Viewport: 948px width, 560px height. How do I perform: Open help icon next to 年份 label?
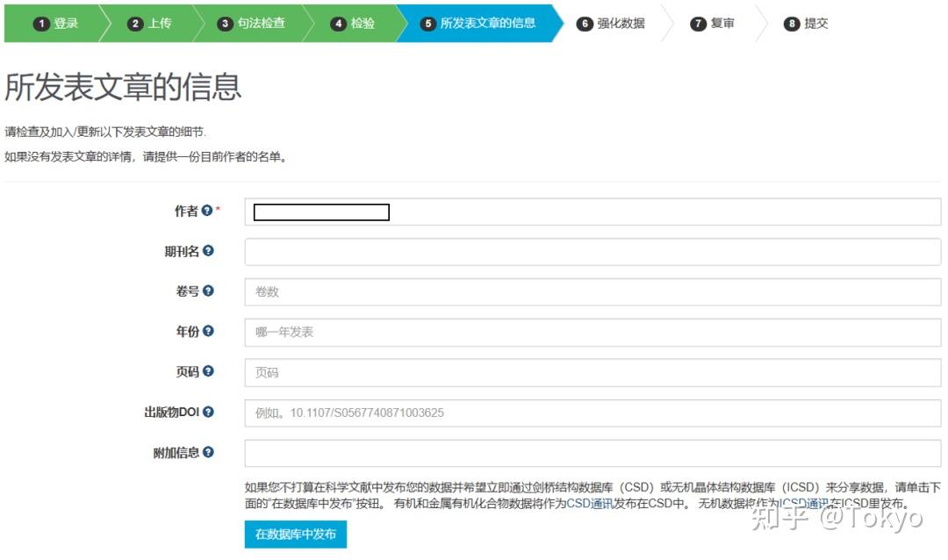tap(208, 331)
